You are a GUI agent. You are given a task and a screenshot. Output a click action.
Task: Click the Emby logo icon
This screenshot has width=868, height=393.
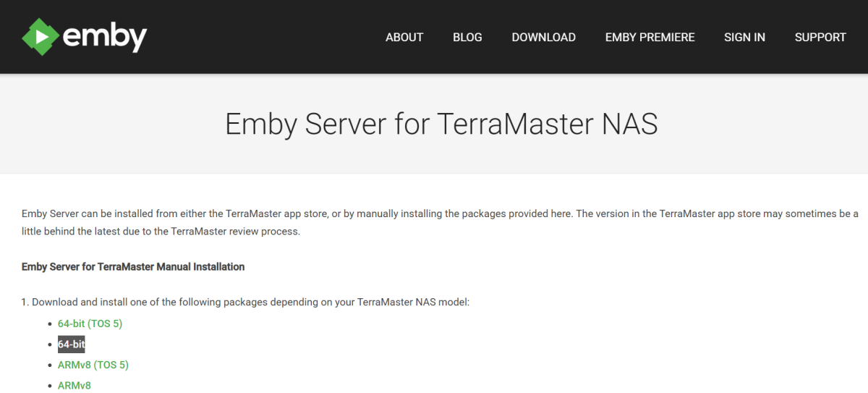point(39,37)
